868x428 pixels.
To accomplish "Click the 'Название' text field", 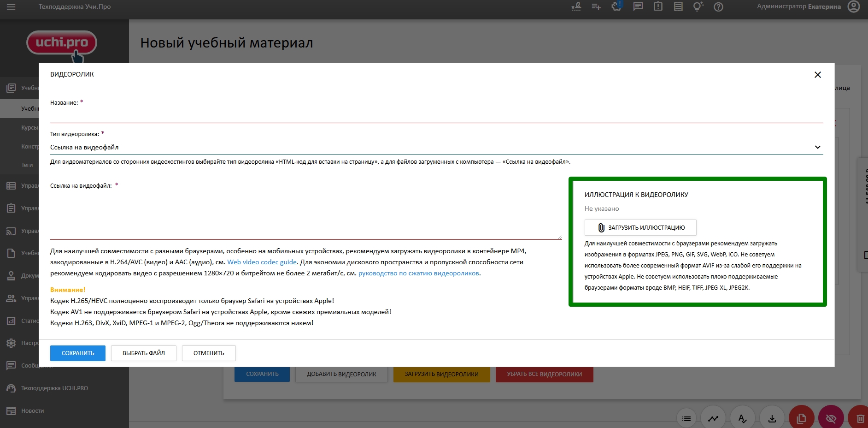I will click(436, 115).
